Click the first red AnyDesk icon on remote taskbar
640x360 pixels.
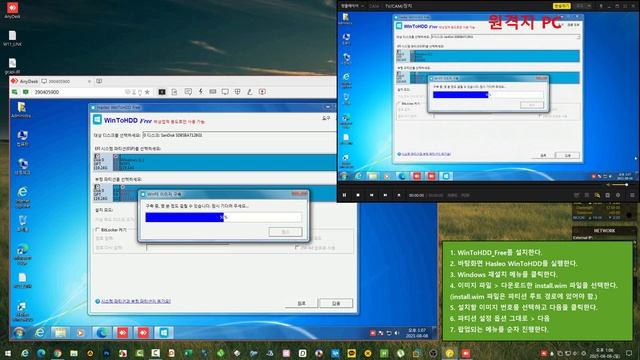(122, 333)
